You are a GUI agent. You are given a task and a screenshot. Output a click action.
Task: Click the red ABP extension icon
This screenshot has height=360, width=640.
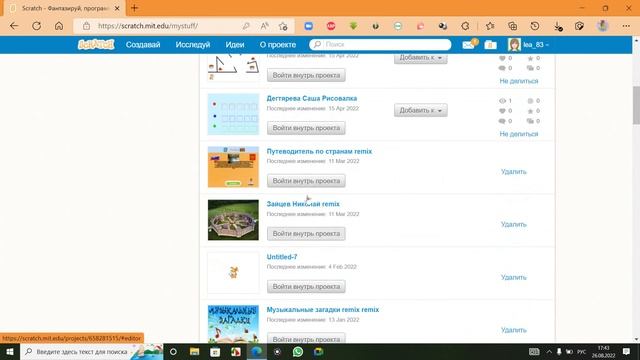click(331, 26)
